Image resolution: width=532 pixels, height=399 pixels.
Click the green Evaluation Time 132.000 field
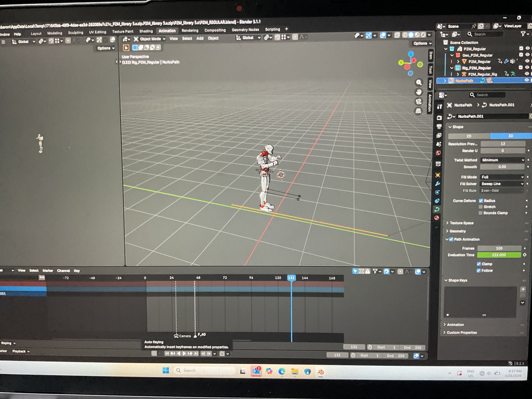pos(499,255)
